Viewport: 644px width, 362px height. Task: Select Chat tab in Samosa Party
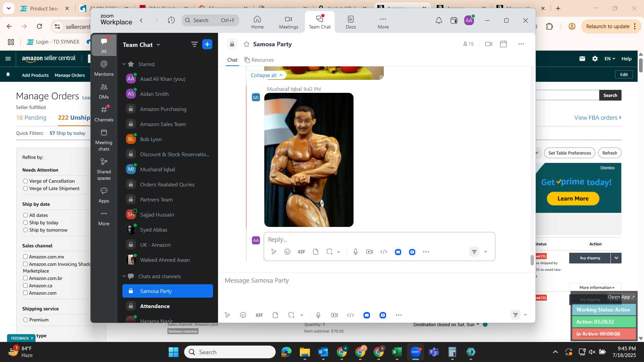(232, 60)
